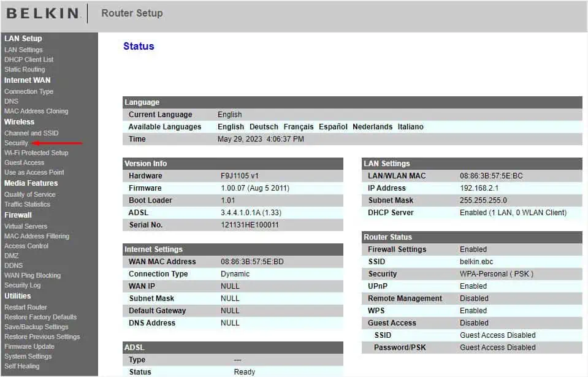Go to Static Routing settings

[x=25, y=69]
